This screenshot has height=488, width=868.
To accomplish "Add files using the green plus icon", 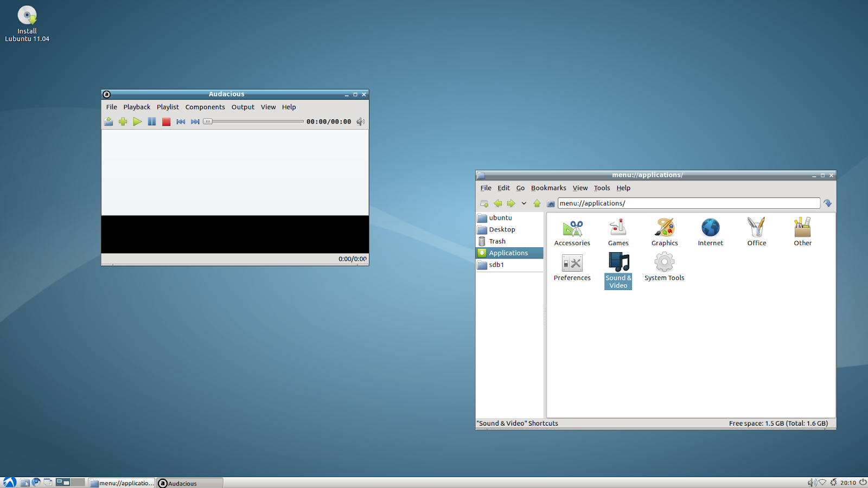I will [123, 121].
